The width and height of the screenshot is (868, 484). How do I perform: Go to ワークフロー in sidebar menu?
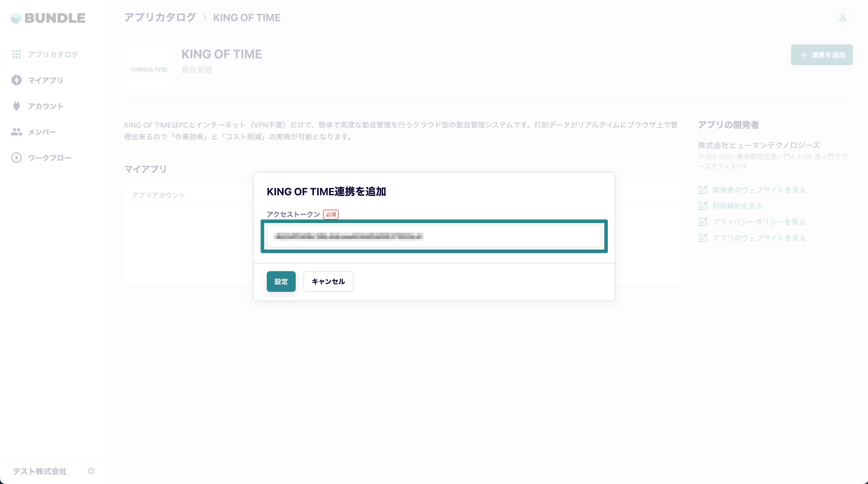50,158
